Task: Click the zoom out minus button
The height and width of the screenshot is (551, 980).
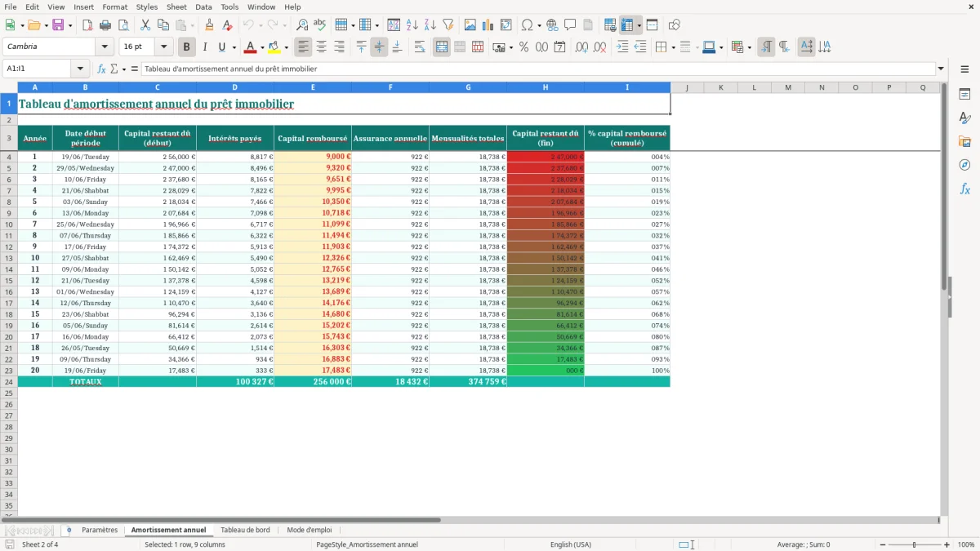Action: click(882, 544)
